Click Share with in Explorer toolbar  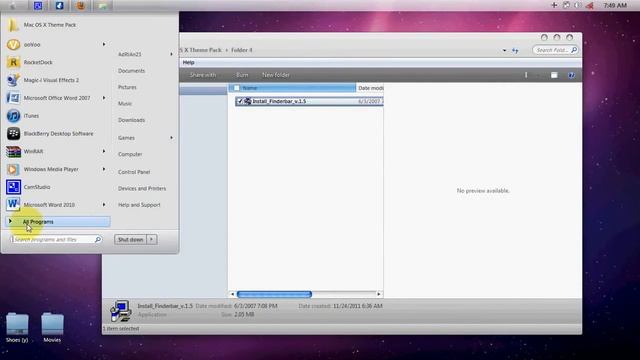203,75
